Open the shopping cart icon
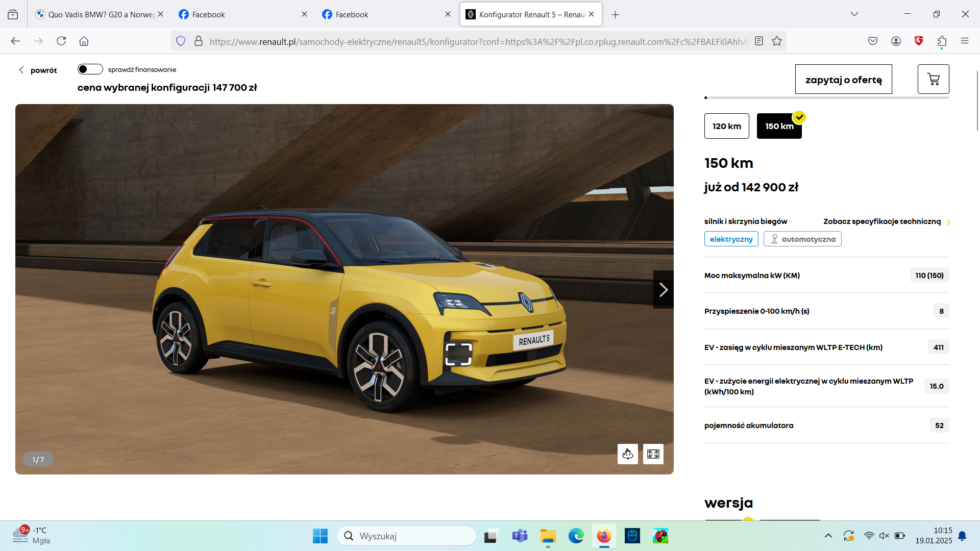The height and width of the screenshot is (551, 980). coord(933,79)
